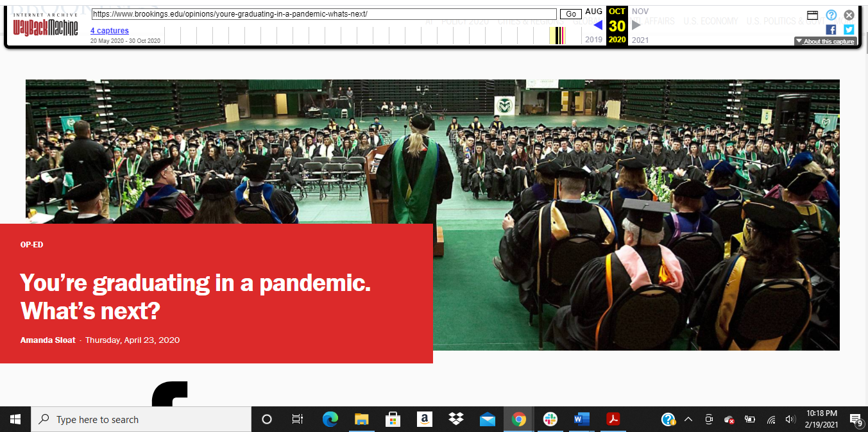Close the Wayback Machine toolbar
The image size is (868, 432).
(x=849, y=15)
